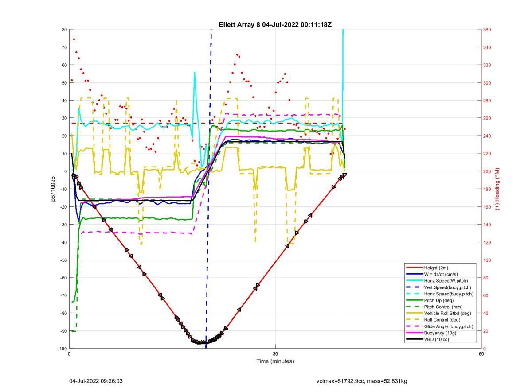532x392 pixels.
Task: Click the y-axis tick '-40'
Action: point(63,242)
